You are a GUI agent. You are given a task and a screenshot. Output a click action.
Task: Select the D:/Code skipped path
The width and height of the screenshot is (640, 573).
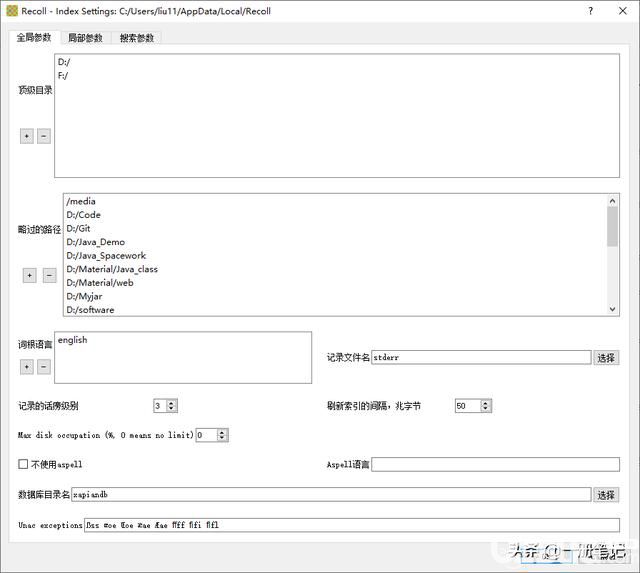(83, 215)
